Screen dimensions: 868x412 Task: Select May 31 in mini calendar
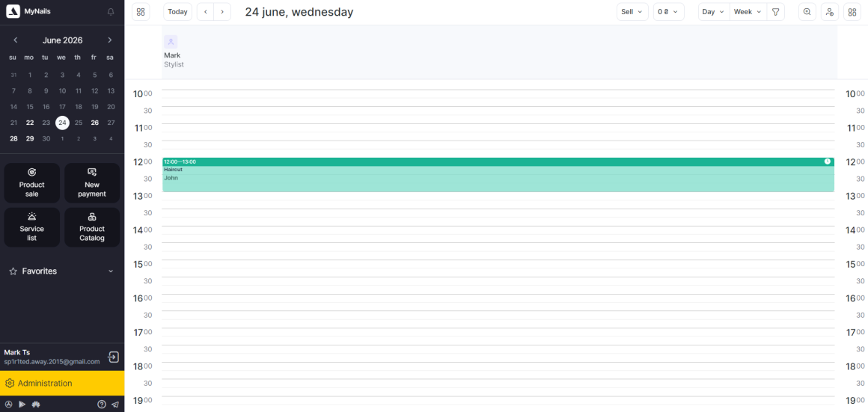coord(13,75)
